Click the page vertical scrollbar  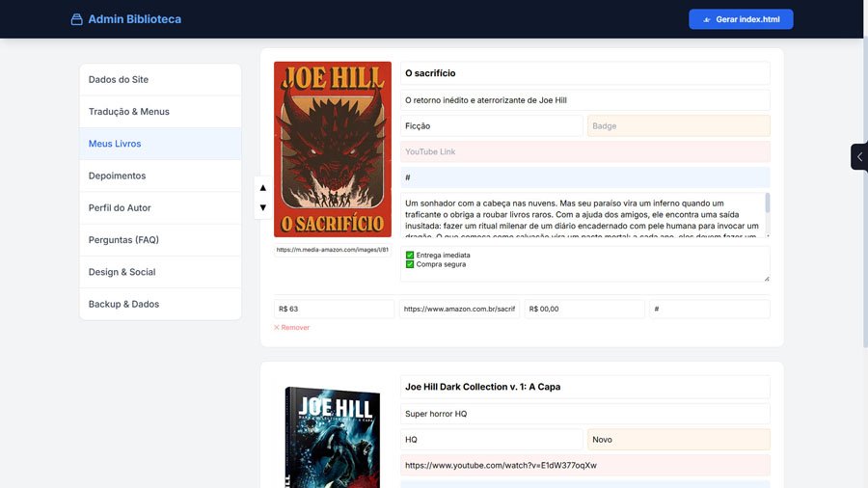tap(865, 194)
